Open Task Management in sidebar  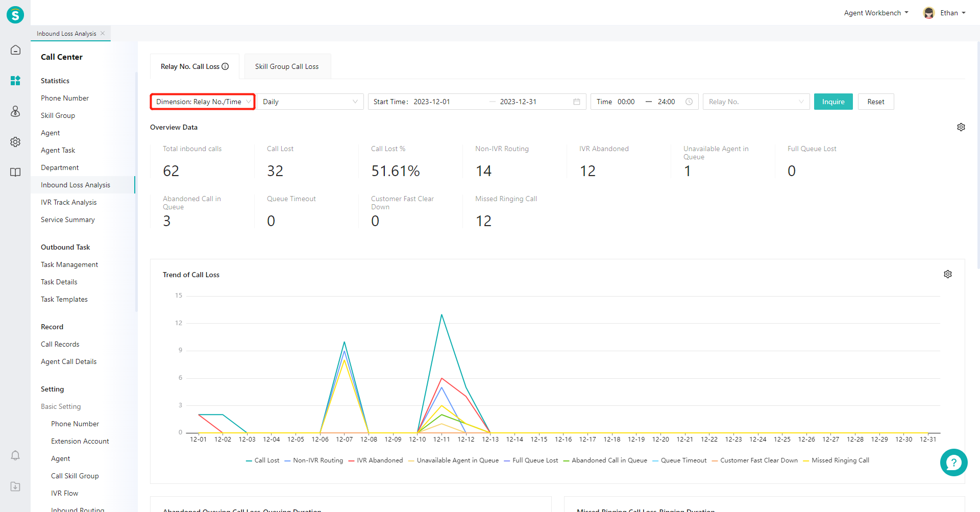click(69, 264)
